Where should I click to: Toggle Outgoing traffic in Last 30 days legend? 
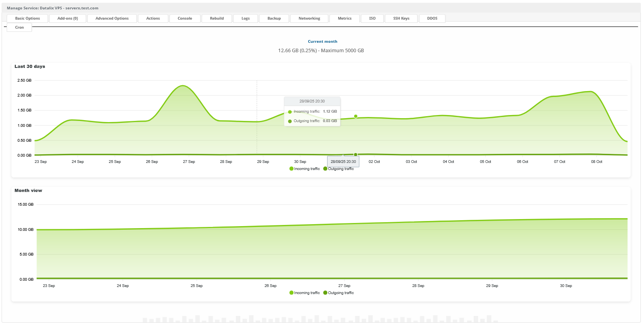coord(339,169)
